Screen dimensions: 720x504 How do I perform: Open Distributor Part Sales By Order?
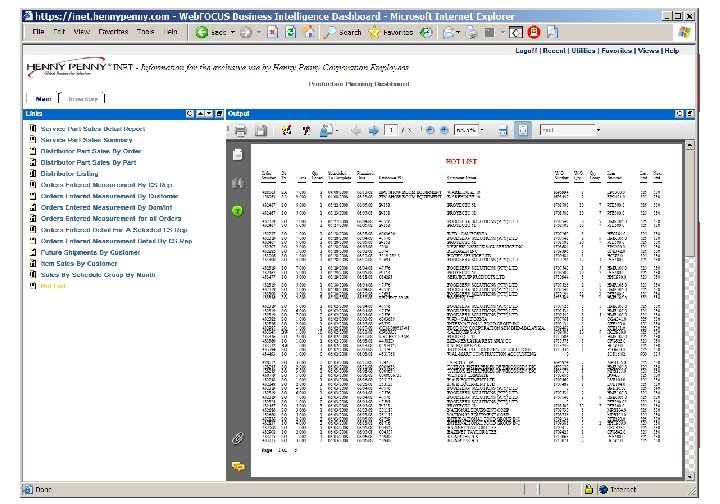91,151
